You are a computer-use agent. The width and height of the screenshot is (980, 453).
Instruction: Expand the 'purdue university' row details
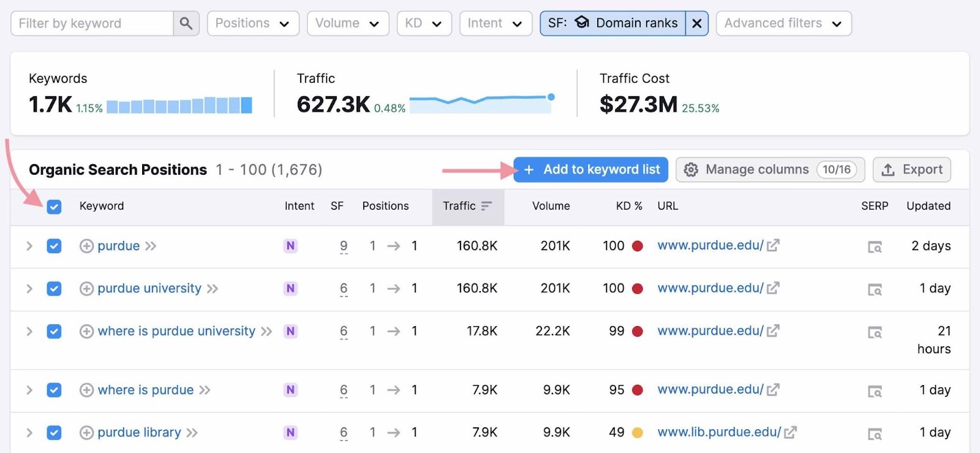coord(29,289)
